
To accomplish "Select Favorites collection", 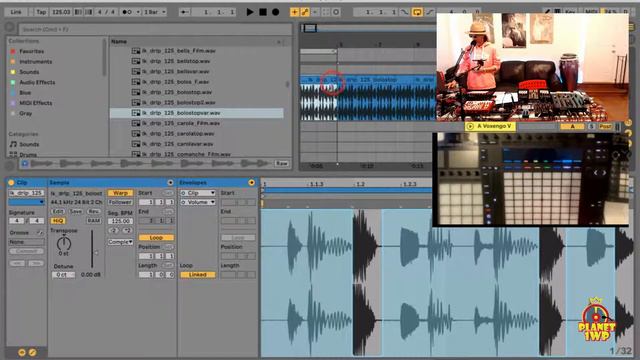I will pos(31,51).
